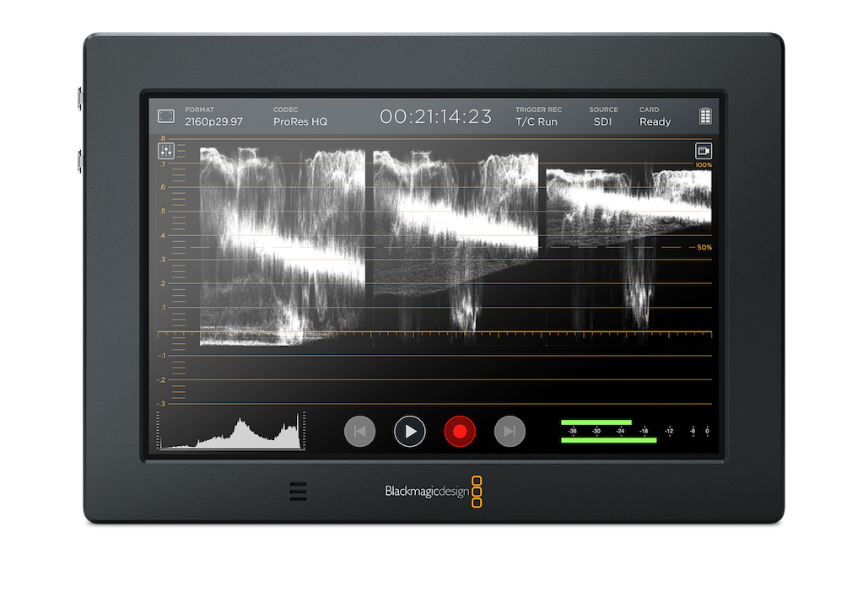The width and height of the screenshot is (868, 607).
Task: Open the Trigger Rec options
Action: (x=537, y=110)
